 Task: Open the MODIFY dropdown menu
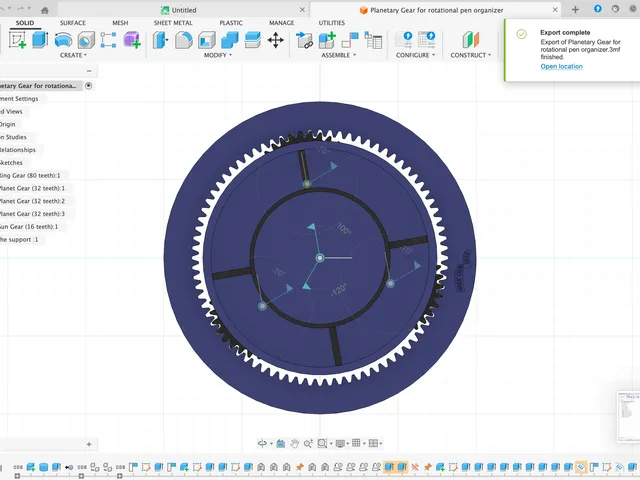tap(218, 55)
